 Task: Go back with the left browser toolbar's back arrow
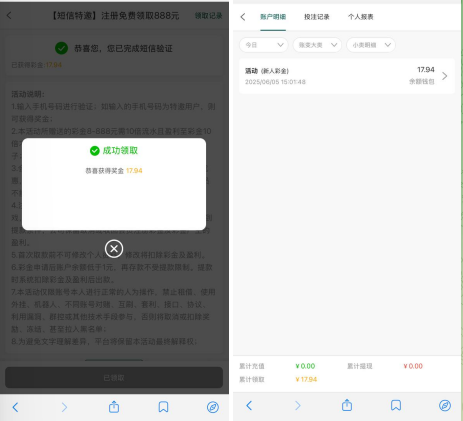(x=15, y=407)
